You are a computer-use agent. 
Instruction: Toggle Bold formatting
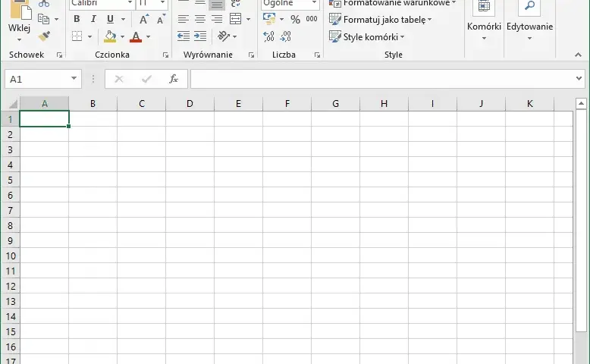pyautogui.click(x=77, y=19)
